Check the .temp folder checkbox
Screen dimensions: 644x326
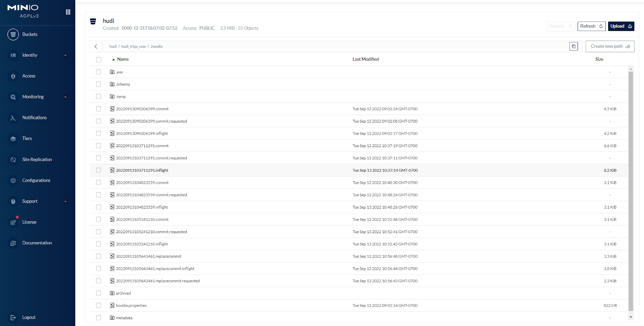[99, 96]
